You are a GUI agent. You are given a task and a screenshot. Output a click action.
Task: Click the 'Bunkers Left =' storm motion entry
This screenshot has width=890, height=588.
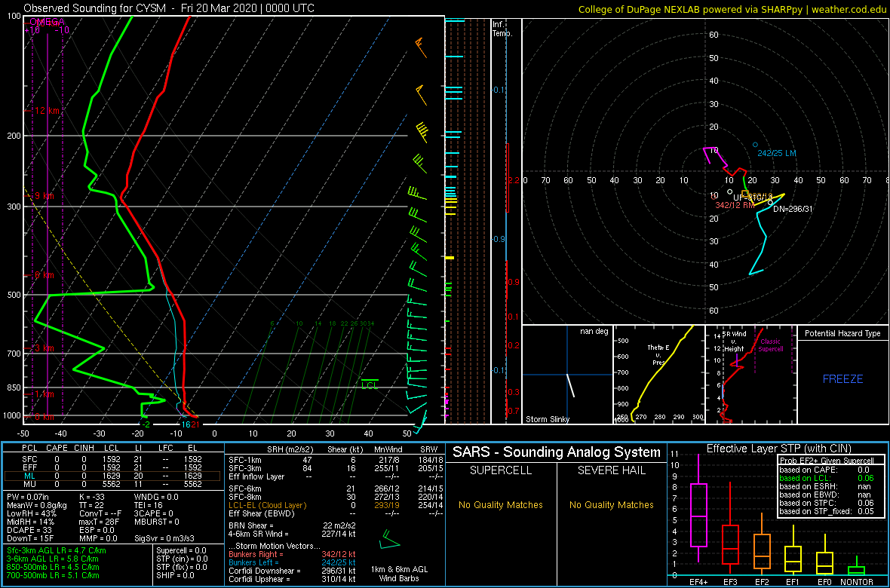[x=292, y=562]
